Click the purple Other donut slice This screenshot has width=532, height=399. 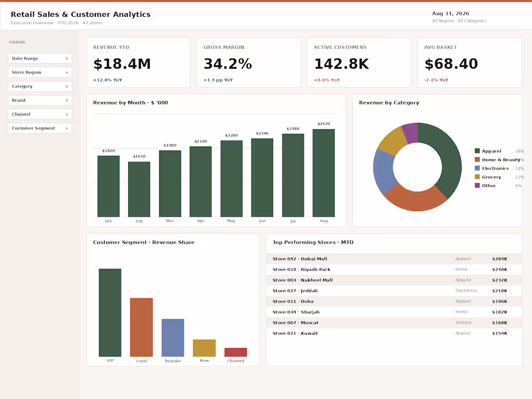click(x=411, y=133)
